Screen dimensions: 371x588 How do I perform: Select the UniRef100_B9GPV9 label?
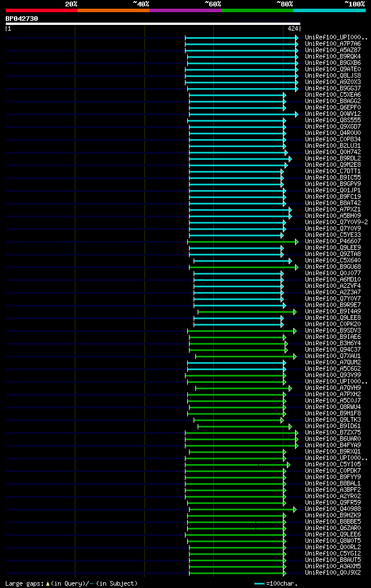pos(333,184)
